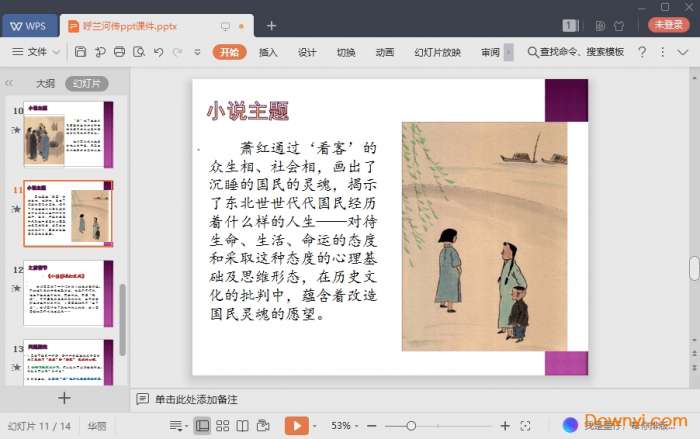The image size is (700, 439).
Task: Click the thumbnail panel scrollbar
Action: tap(123, 319)
